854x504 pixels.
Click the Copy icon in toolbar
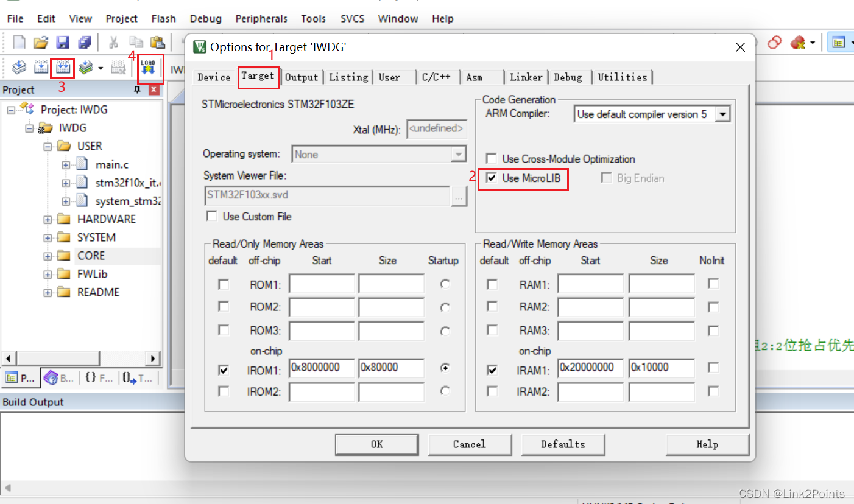(x=136, y=42)
